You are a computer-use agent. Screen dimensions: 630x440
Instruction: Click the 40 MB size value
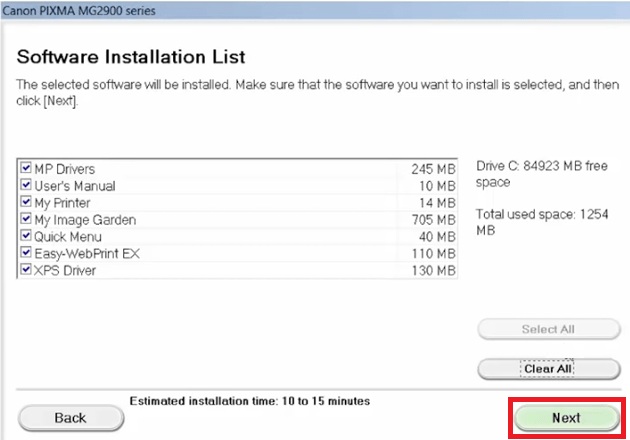point(438,237)
